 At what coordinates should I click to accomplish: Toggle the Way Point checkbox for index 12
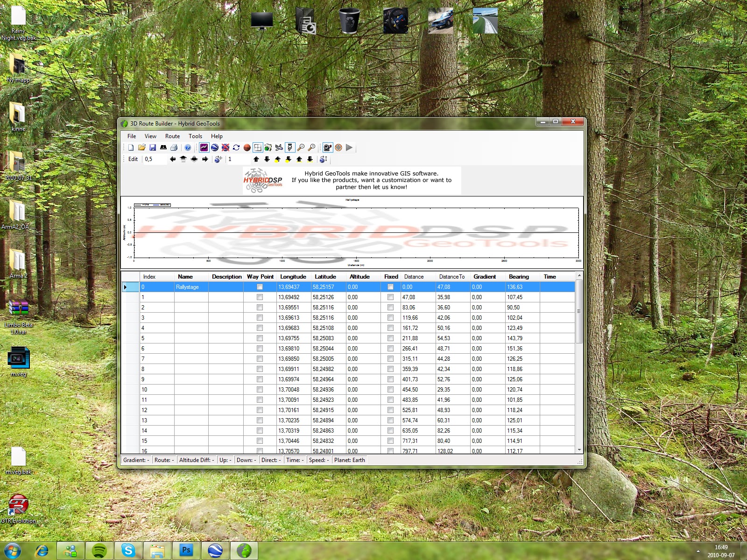coord(260,410)
